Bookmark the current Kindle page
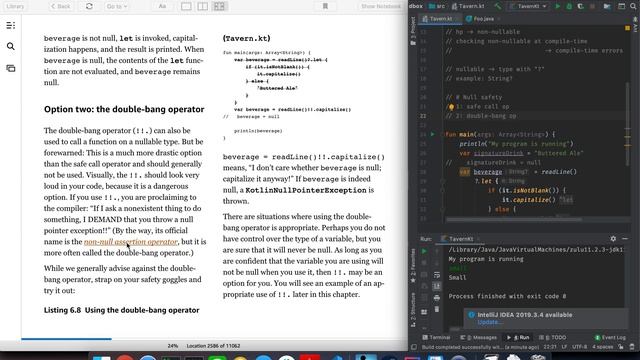640x360 pixels. [325, 6]
